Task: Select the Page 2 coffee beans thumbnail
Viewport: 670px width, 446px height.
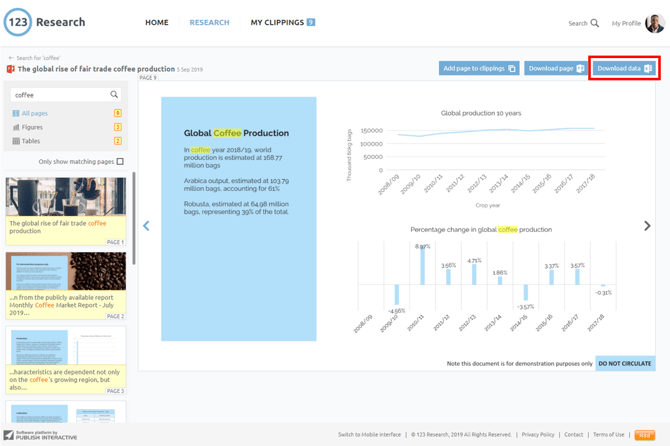Action: click(x=66, y=285)
